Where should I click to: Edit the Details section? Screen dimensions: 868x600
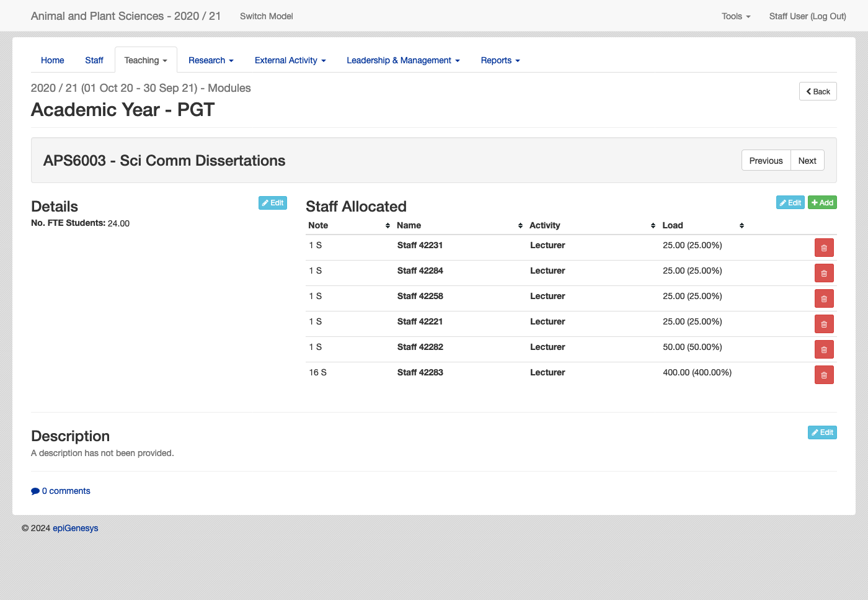pos(273,203)
